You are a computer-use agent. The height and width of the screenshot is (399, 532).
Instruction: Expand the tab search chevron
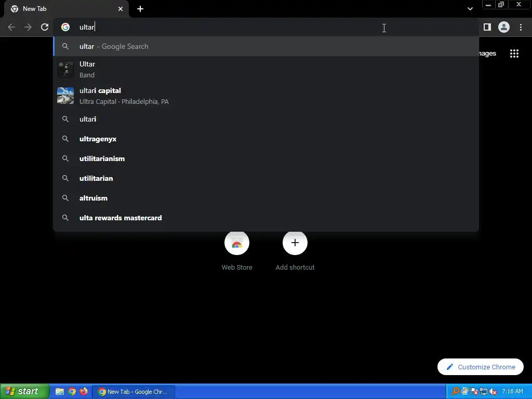(x=470, y=9)
